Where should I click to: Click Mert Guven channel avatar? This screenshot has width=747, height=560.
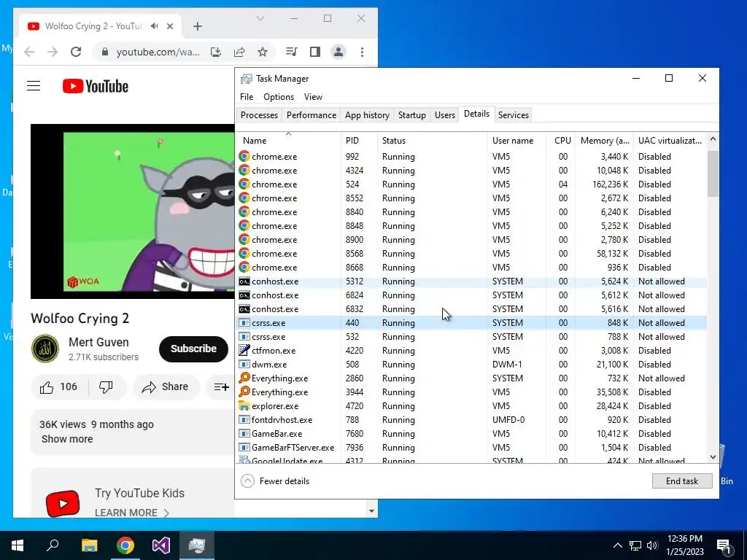pos(45,349)
